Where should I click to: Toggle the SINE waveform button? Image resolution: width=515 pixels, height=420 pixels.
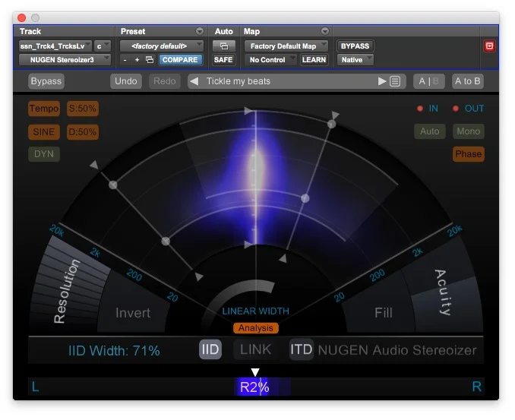(x=44, y=132)
